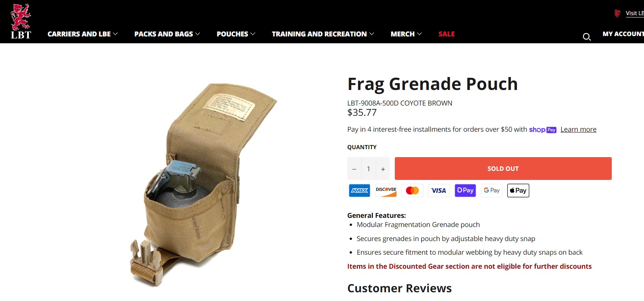Increase quantity with the plus button
Viewport: 644px width, 301px height.
tap(383, 169)
